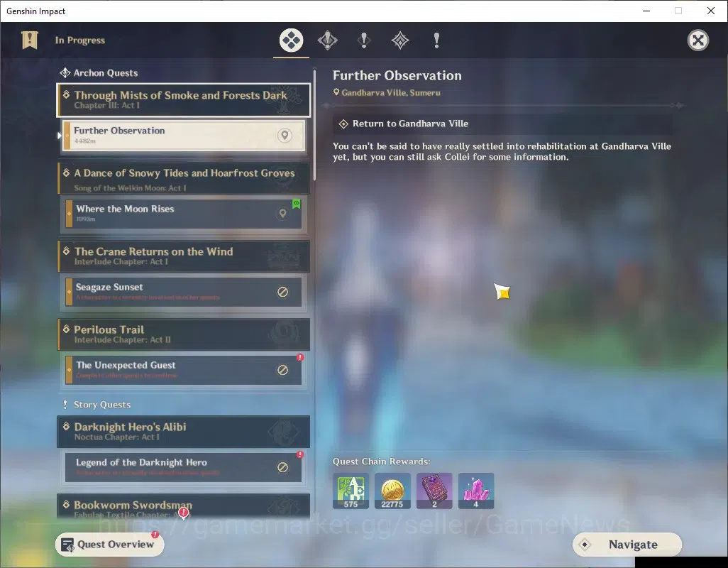Switch to the World Quests filter tab

tap(400, 40)
